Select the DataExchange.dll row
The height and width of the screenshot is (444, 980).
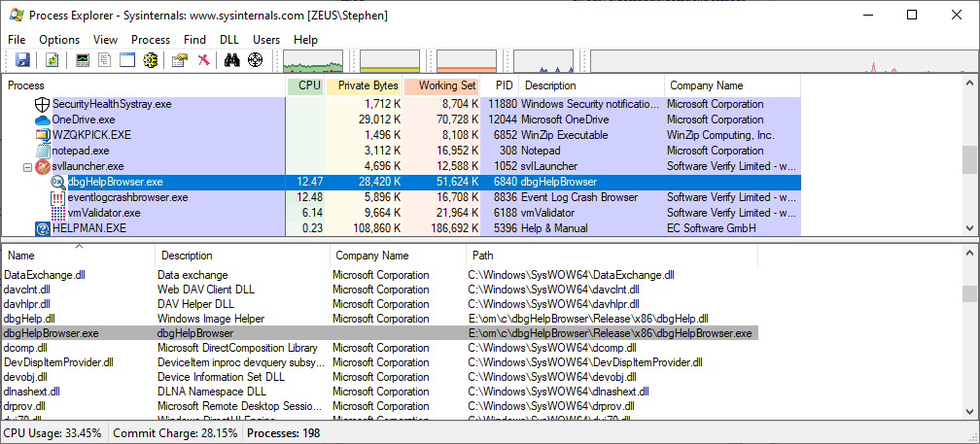click(x=380, y=275)
